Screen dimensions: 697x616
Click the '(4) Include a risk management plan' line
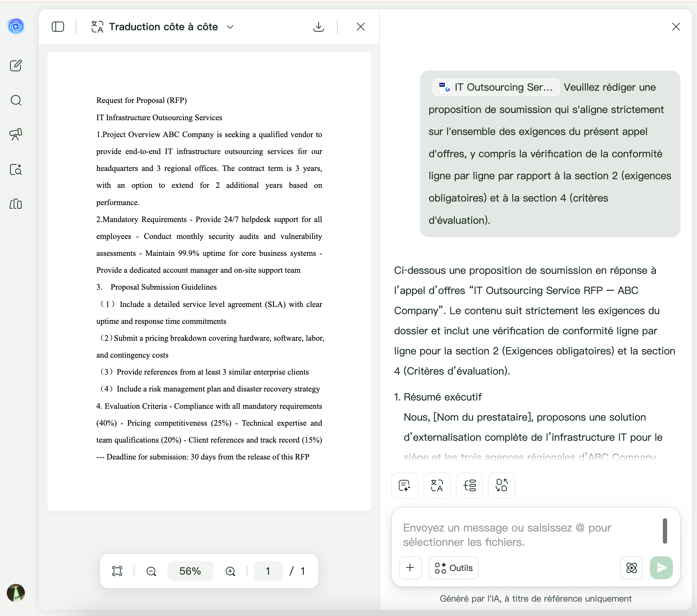pyautogui.click(x=210, y=389)
